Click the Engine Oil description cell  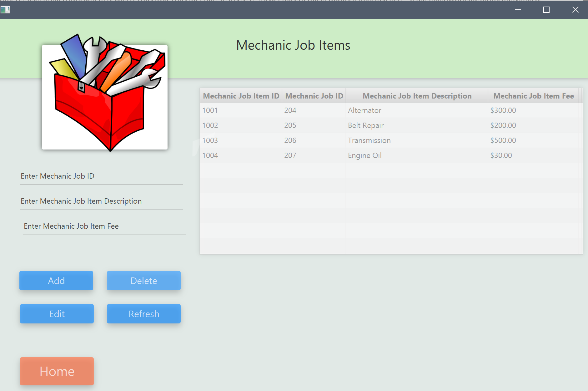[x=417, y=155]
